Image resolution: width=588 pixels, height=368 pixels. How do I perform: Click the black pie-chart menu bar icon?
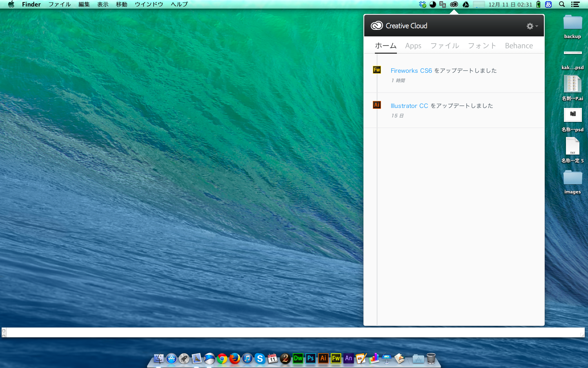point(433,4)
